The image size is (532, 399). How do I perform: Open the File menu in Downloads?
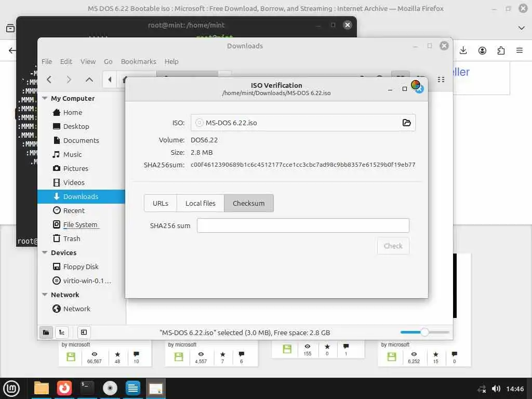[x=47, y=61]
